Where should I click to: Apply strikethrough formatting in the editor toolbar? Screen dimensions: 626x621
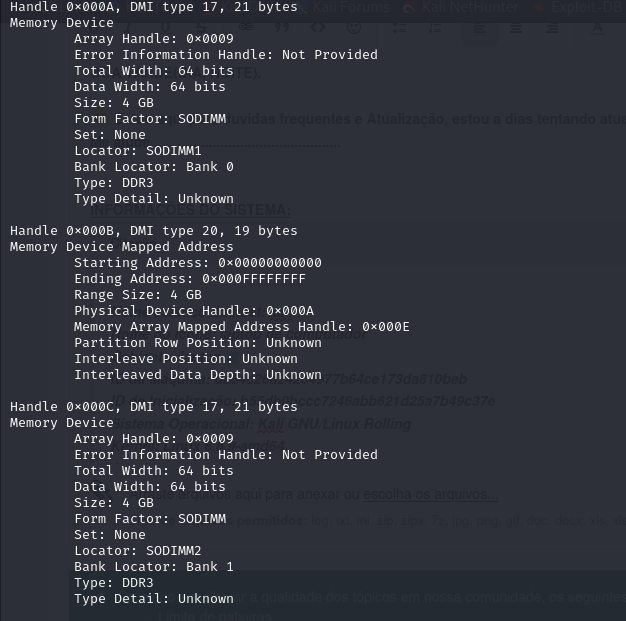(x=202, y=28)
